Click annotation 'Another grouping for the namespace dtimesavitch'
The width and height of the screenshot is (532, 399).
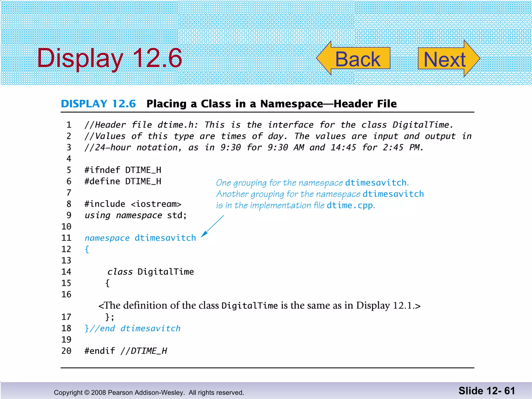pos(320,194)
